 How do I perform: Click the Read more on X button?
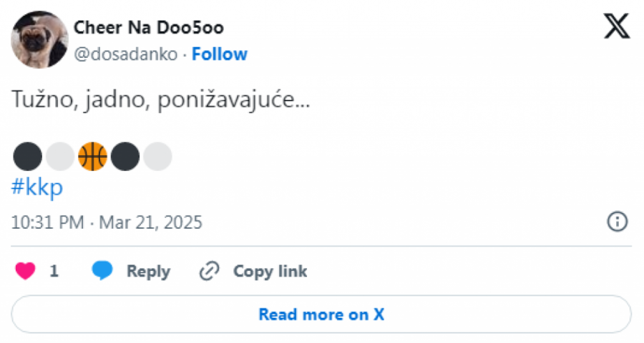tap(321, 314)
